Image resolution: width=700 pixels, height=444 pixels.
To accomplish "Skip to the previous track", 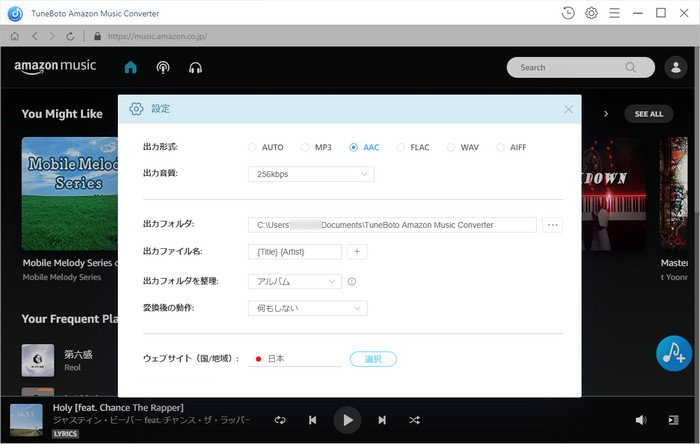I will (x=312, y=420).
